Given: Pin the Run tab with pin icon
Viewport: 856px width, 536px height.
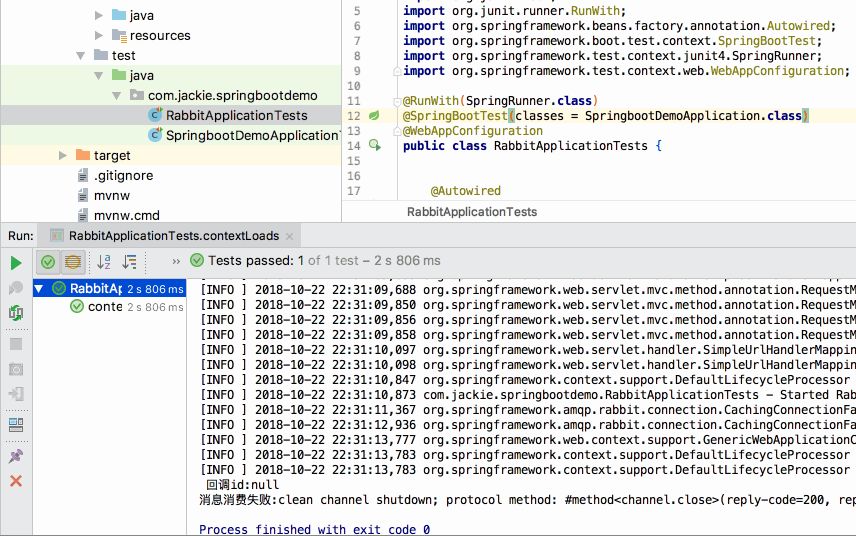Looking at the screenshot, I should [x=16, y=456].
